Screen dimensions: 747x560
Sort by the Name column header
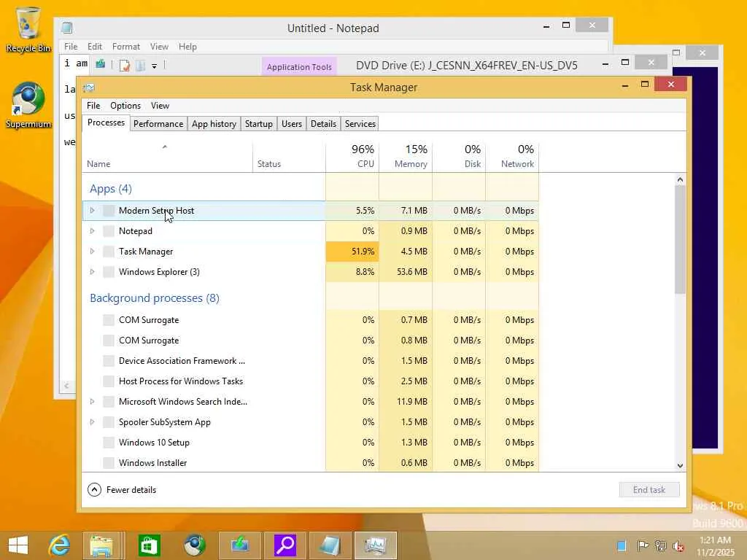click(167, 156)
